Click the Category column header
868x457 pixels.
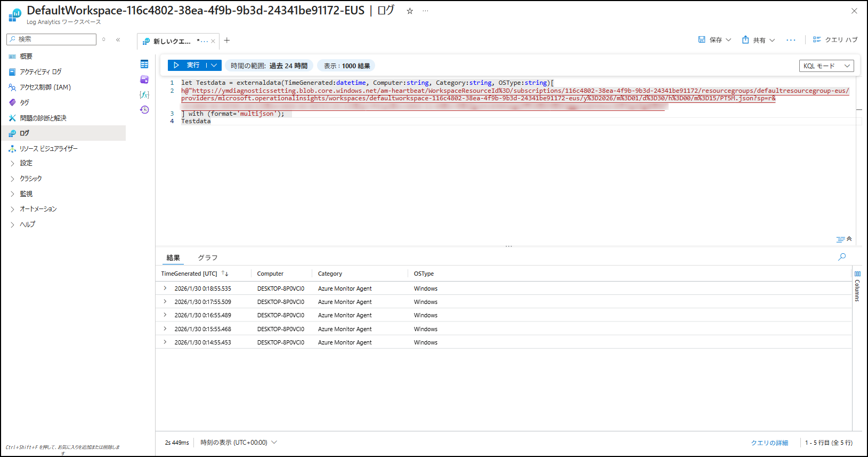pyautogui.click(x=330, y=274)
